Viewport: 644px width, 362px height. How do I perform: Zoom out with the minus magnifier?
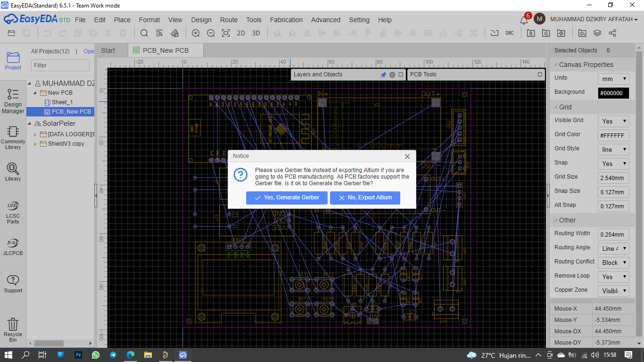211,33
